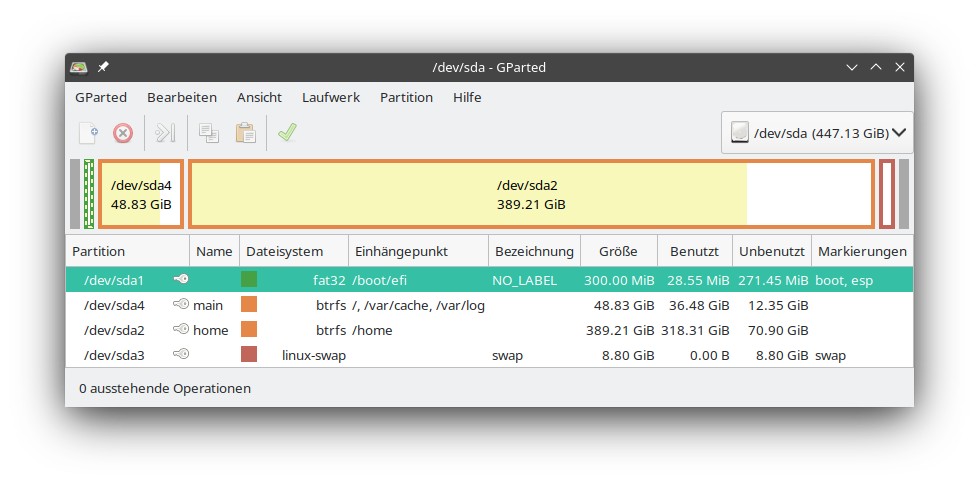Open the Laufwerk menu
This screenshot has height=484, width=979.
coord(330,97)
